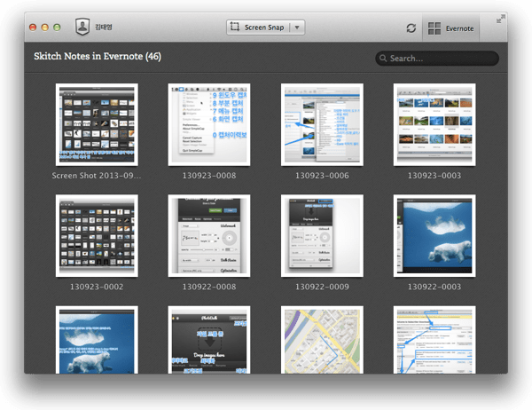Open the 130923-0006 note thumbnail
Image resolution: width=532 pixels, height=410 pixels.
321,124
